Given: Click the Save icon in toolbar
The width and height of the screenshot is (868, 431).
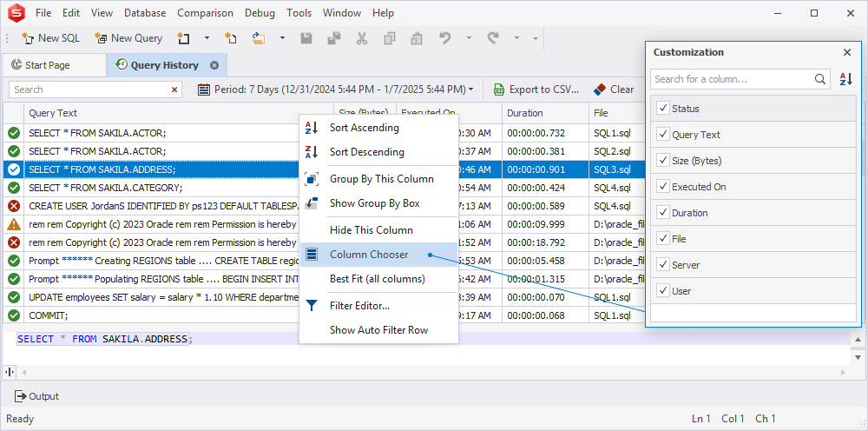Looking at the screenshot, I should 306,38.
